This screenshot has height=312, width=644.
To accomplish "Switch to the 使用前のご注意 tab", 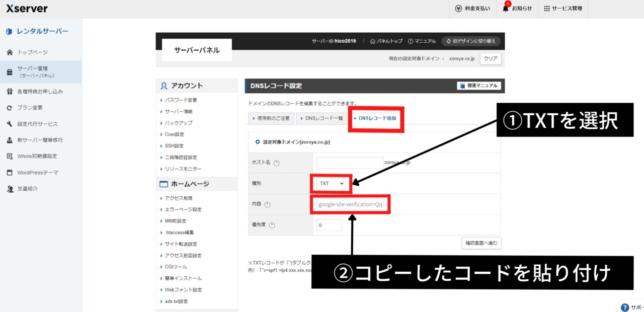I will click(270, 118).
